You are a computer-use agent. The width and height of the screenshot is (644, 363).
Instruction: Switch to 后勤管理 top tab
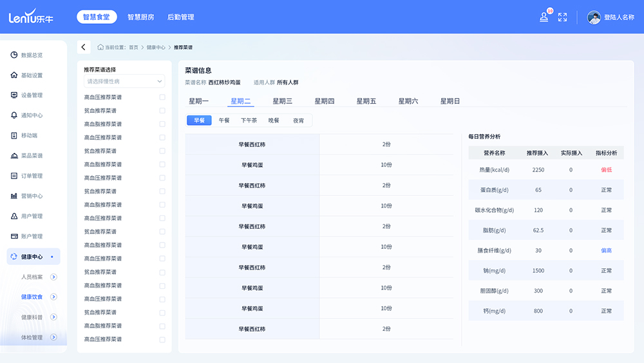[x=181, y=17]
